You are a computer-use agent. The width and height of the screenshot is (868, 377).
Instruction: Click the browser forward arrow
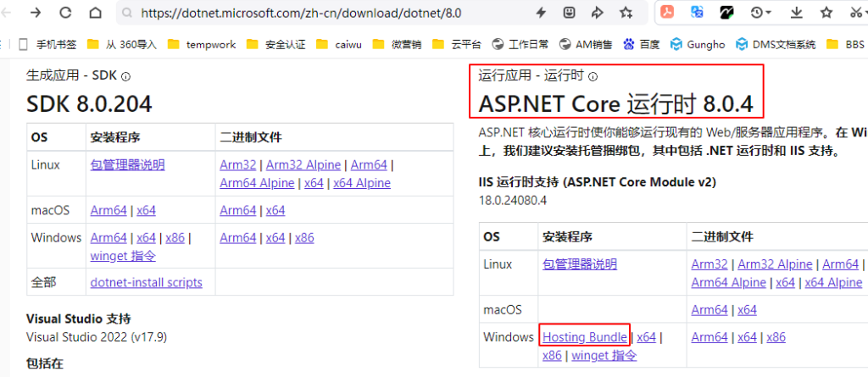[x=35, y=13]
